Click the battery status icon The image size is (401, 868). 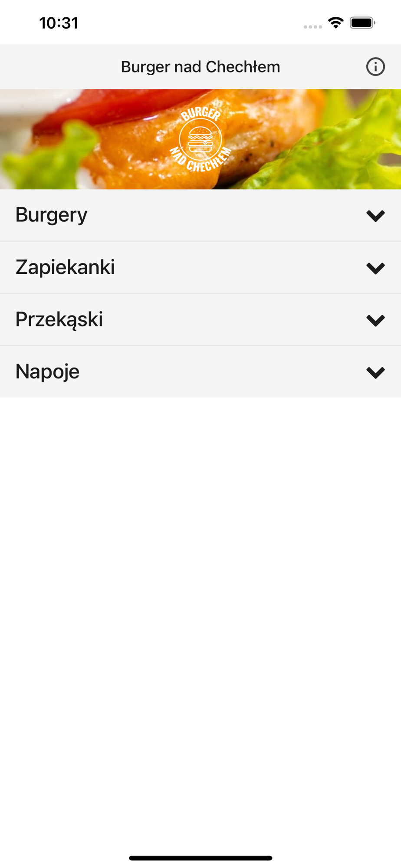[x=362, y=23]
